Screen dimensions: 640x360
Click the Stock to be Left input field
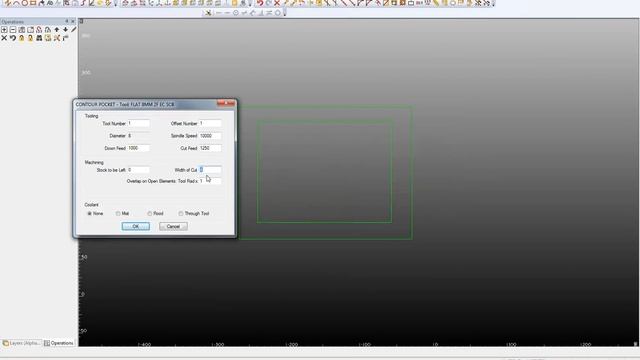click(138, 170)
